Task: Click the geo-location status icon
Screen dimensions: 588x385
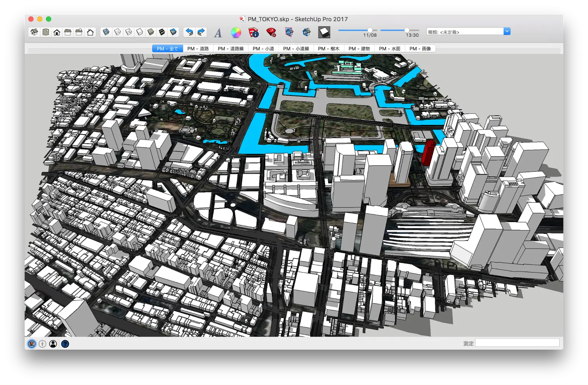Action: [32, 344]
